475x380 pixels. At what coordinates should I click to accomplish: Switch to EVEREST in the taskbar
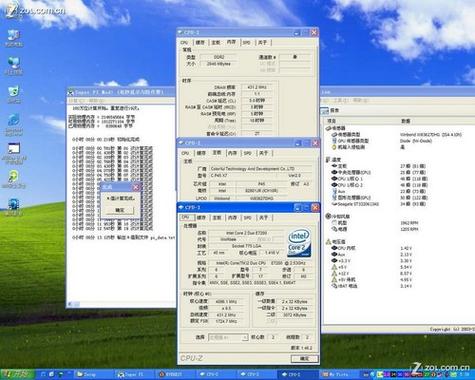(175, 375)
